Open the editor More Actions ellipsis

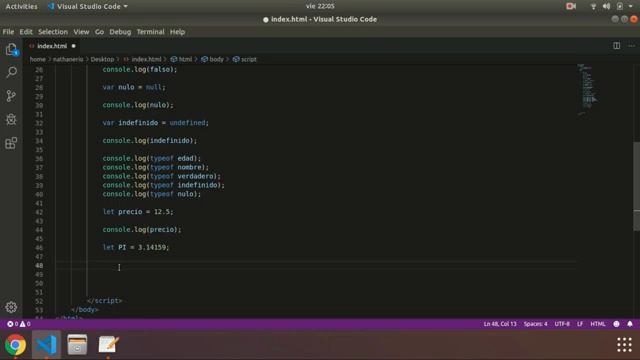[x=631, y=46]
